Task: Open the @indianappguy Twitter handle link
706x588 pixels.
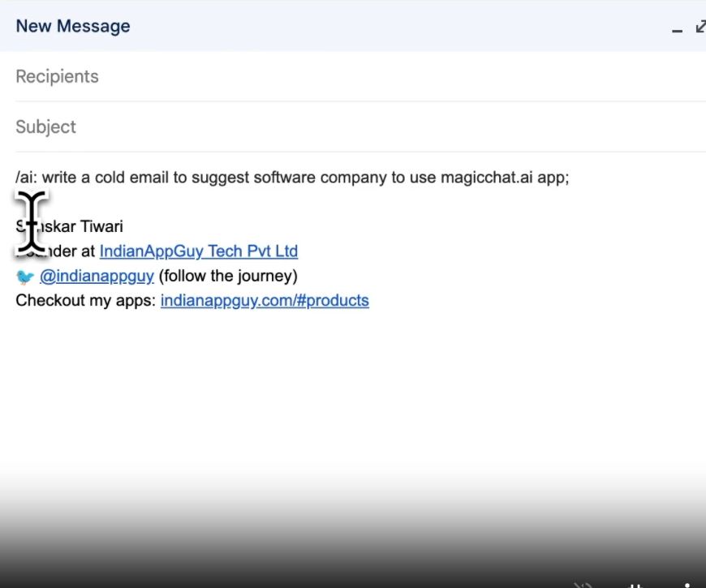Action: [x=97, y=276]
